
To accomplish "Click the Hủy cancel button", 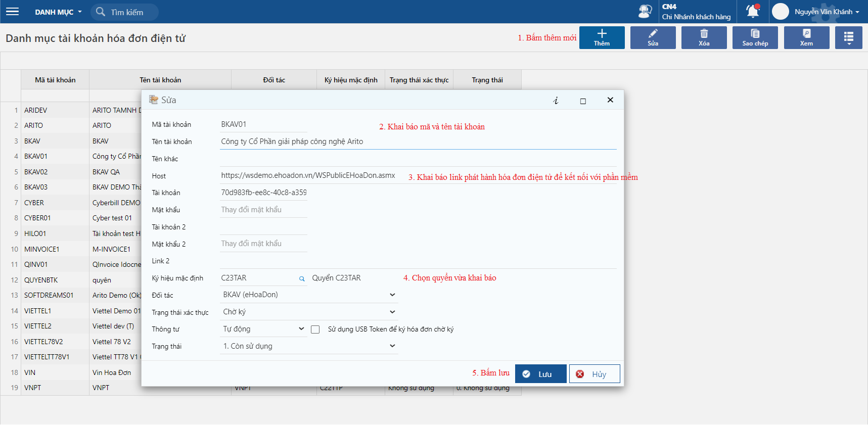I will tap(594, 374).
